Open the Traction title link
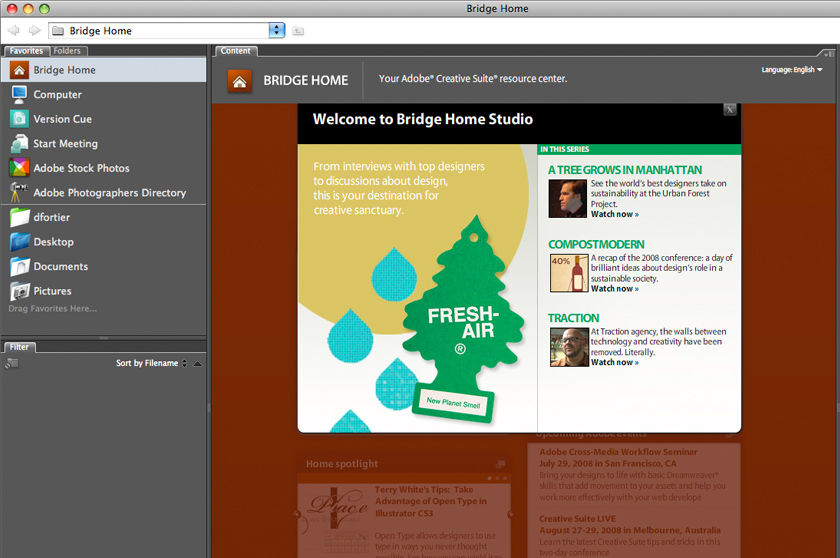 coord(574,318)
